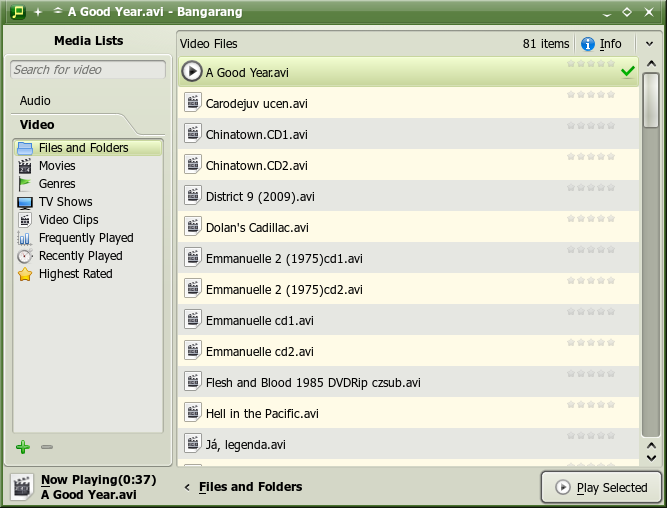The height and width of the screenshot is (508, 667).
Task: Select the Emmanuelle cd2.avi file name
Action: [x=260, y=351]
